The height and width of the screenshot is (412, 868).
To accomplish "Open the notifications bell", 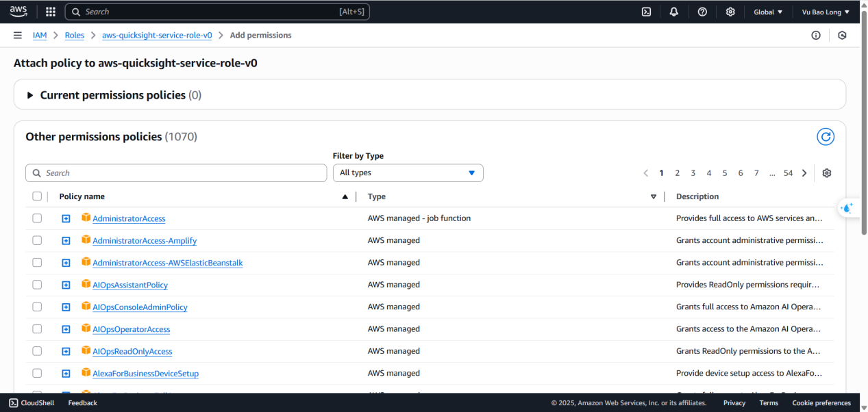I will 674,12.
